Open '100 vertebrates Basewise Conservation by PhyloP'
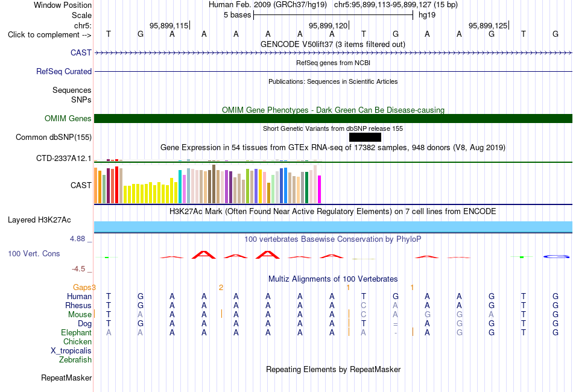This screenshot has width=573, height=392. 333,239
